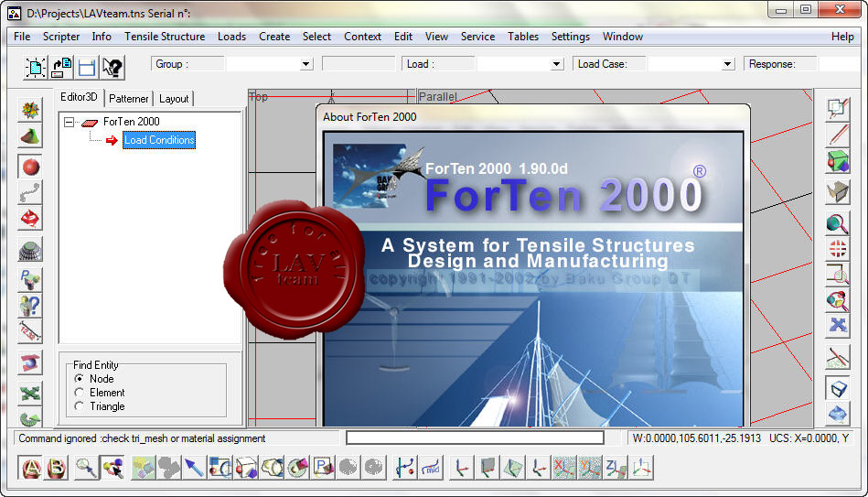Click the wireframe cube icon in bottom toolbar
Screen dimensions: 868x497
(x=246, y=469)
